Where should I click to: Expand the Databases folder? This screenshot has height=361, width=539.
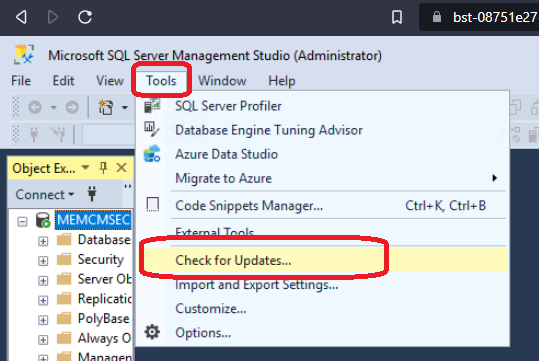click(x=43, y=241)
